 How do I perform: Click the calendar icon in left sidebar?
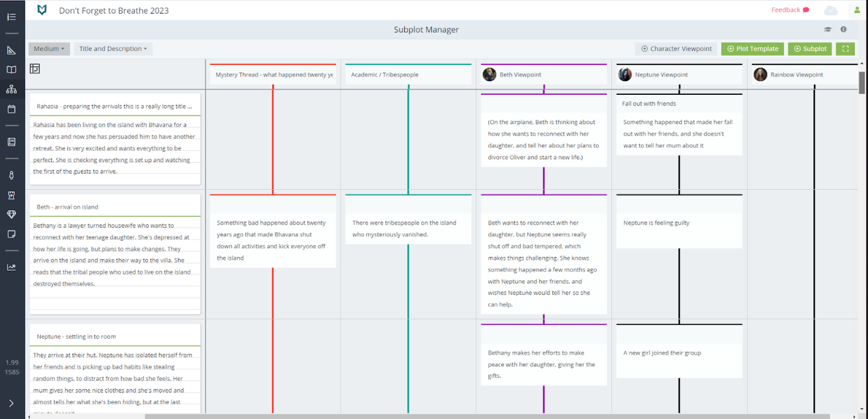click(x=11, y=109)
